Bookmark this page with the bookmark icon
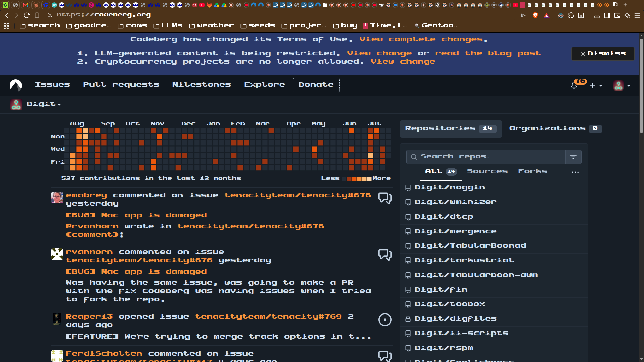Screen dimensions: 644x362 coord(37,15)
